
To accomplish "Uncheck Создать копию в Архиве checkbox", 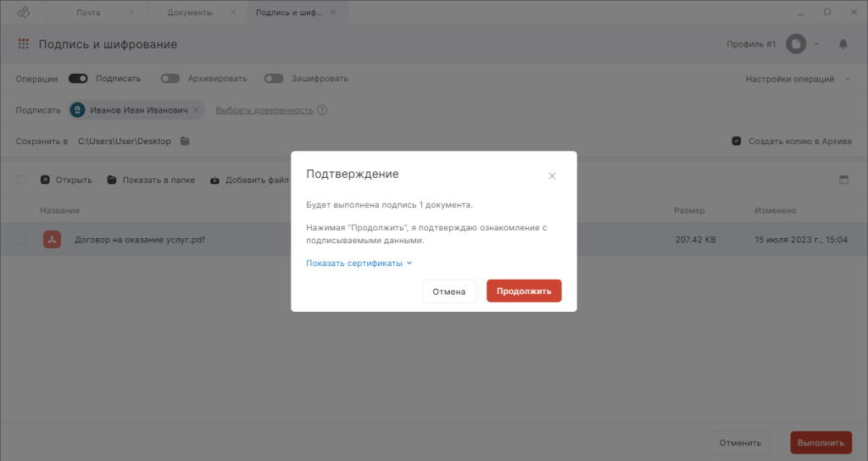I will 737,142.
